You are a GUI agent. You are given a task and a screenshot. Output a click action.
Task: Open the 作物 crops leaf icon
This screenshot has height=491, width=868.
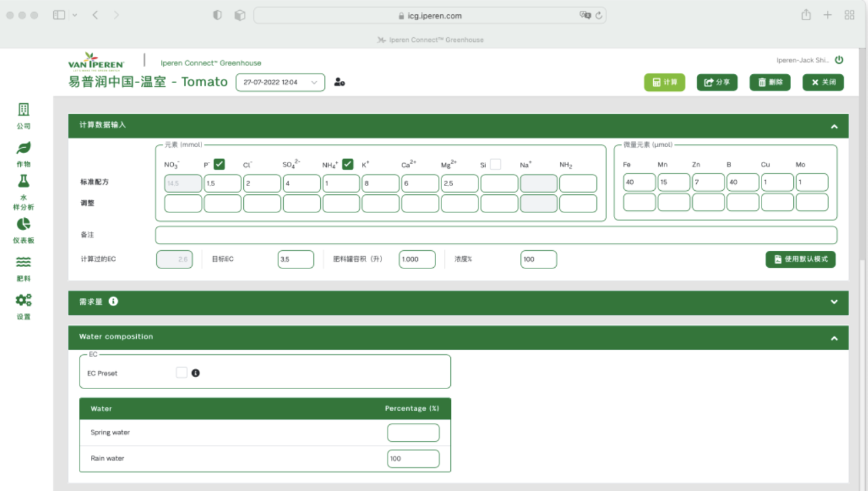[24, 148]
